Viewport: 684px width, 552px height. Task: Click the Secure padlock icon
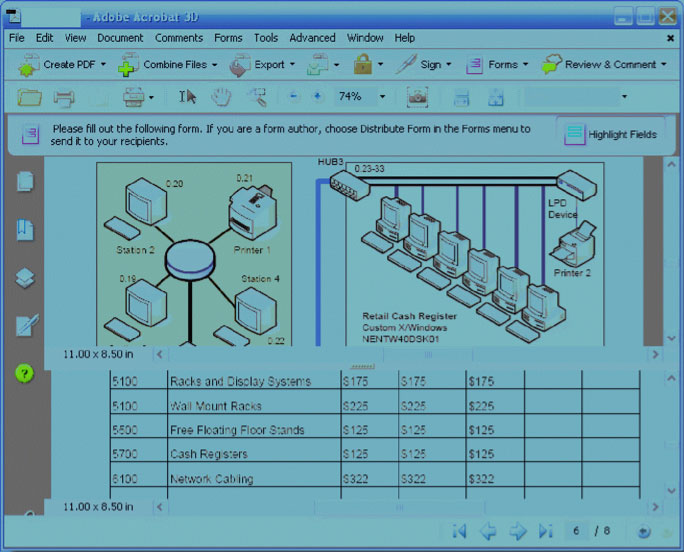(361, 65)
